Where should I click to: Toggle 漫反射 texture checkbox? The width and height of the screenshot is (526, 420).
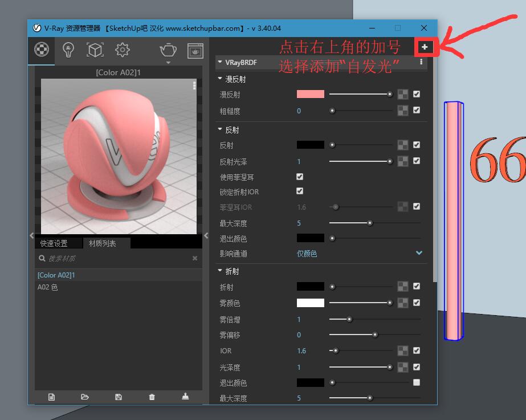[417, 94]
